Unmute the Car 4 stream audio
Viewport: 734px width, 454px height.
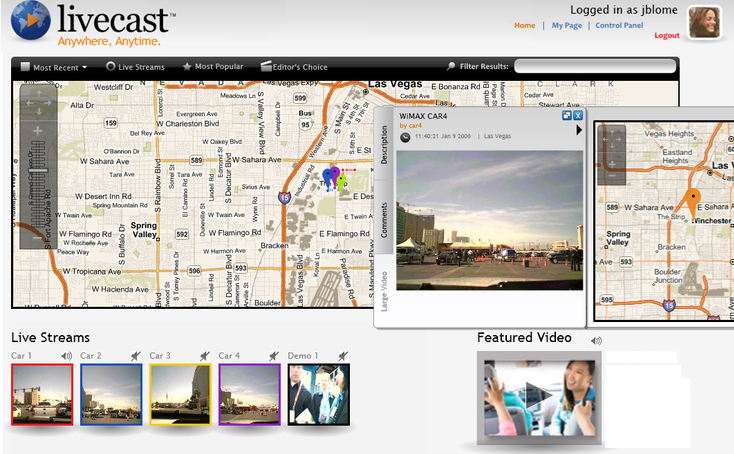[274, 356]
